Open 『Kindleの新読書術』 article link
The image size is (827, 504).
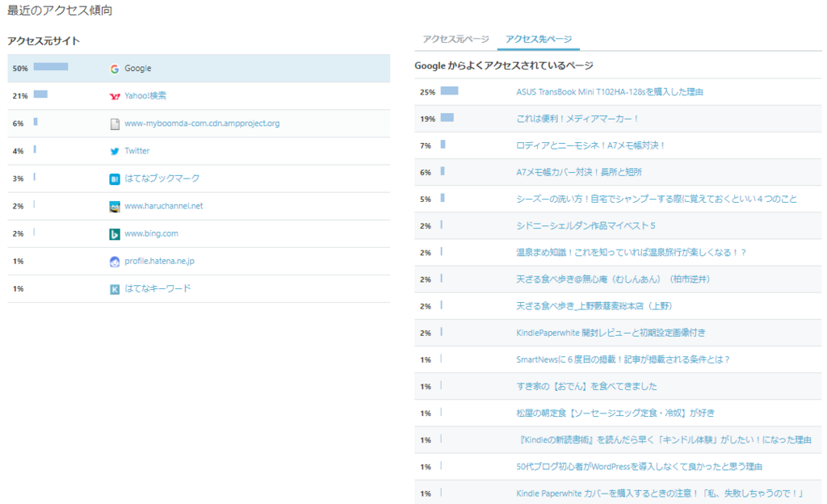[x=665, y=440]
